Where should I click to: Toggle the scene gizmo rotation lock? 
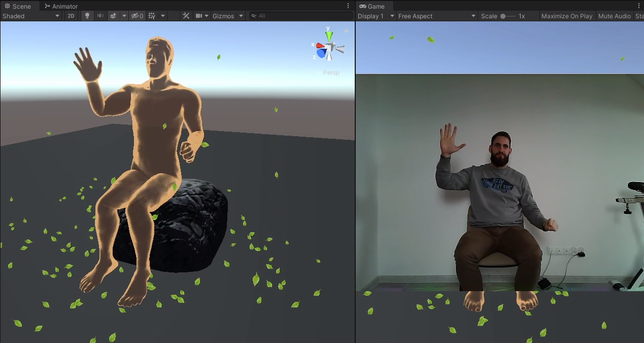tap(347, 30)
